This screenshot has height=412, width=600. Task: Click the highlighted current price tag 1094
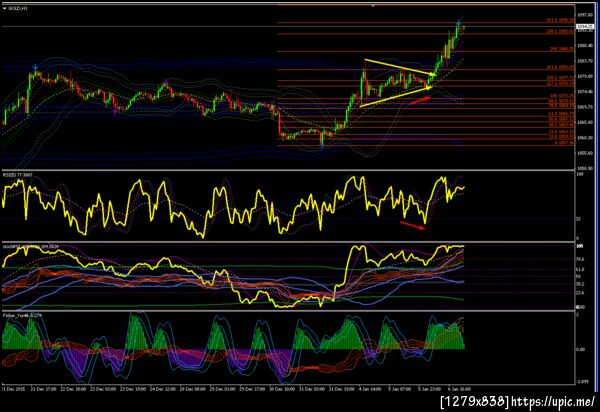point(585,26)
